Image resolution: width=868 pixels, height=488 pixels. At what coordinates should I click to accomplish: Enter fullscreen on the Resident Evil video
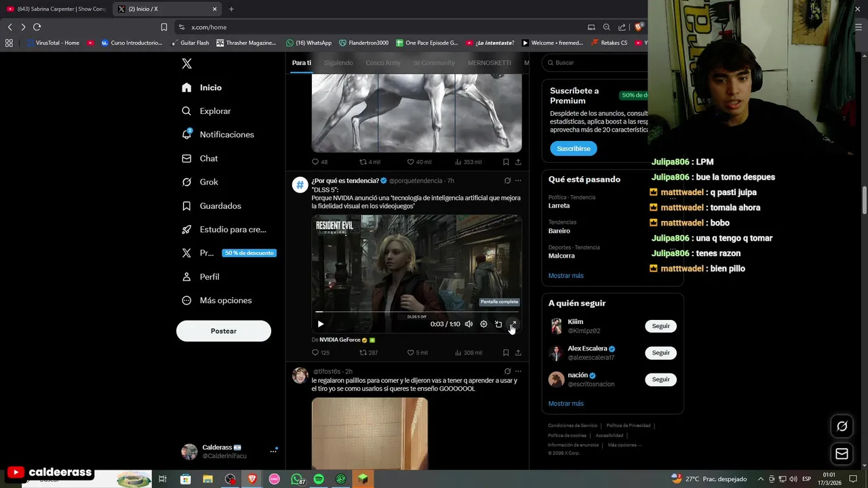(x=513, y=324)
